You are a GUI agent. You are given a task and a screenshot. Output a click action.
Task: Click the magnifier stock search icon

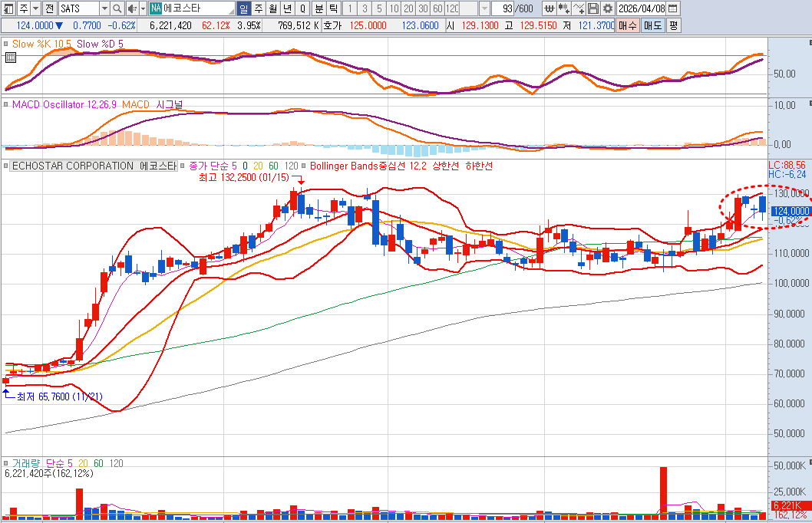click(x=117, y=8)
